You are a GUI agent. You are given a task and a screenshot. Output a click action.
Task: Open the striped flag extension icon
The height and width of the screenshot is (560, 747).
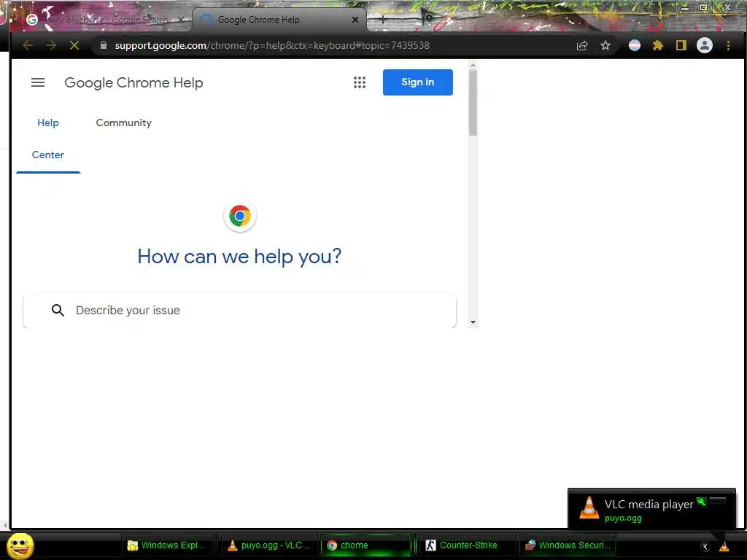click(635, 45)
